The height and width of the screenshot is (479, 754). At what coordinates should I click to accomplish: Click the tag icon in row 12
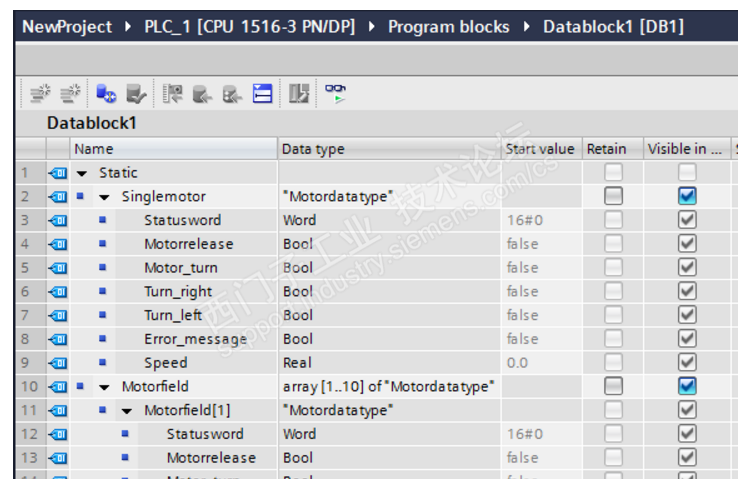pyautogui.click(x=58, y=434)
